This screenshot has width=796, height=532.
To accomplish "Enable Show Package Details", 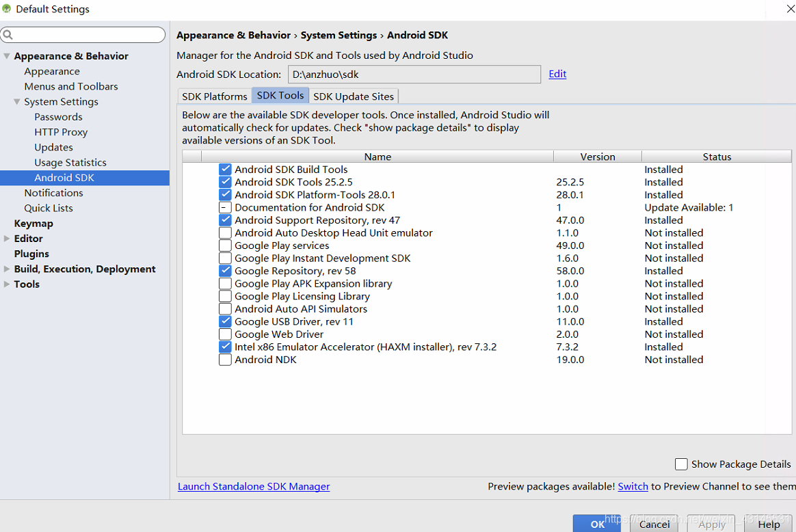I will click(x=681, y=464).
